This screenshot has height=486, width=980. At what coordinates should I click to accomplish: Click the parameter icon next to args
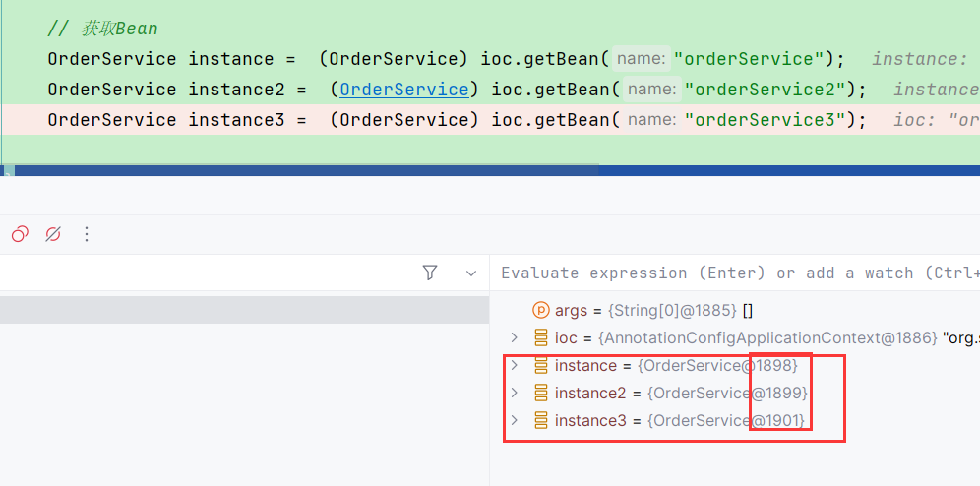(x=540, y=310)
